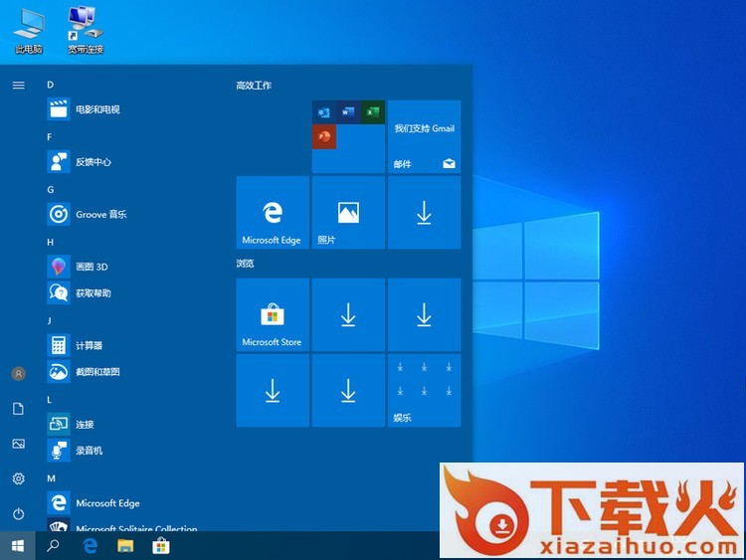Click the Microsoft Store tile
Image resolution: width=746 pixels, height=560 pixels.
coord(273,315)
